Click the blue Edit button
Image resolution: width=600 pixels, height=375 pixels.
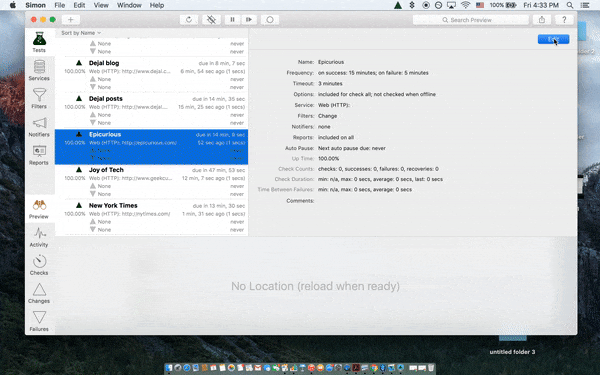(553, 39)
